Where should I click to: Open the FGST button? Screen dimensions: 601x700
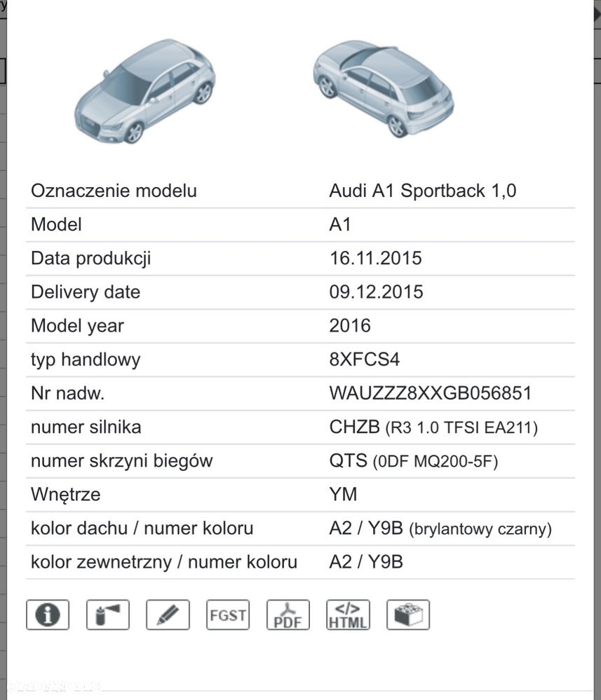pyautogui.click(x=228, y=615)
